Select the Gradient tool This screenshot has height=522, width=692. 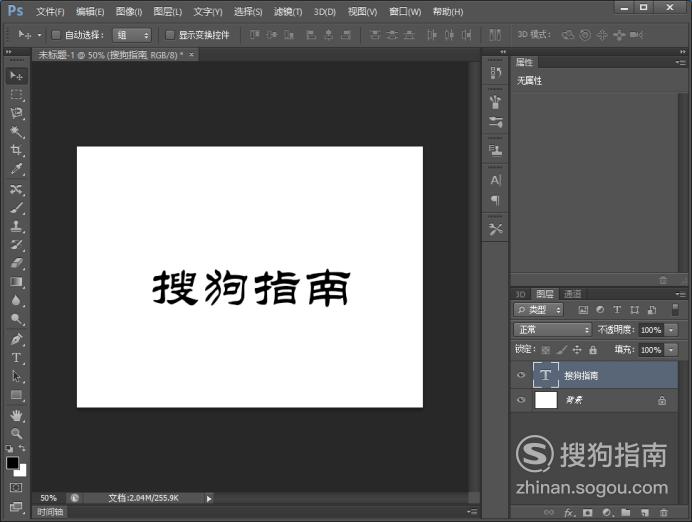(x=16, y=282)
